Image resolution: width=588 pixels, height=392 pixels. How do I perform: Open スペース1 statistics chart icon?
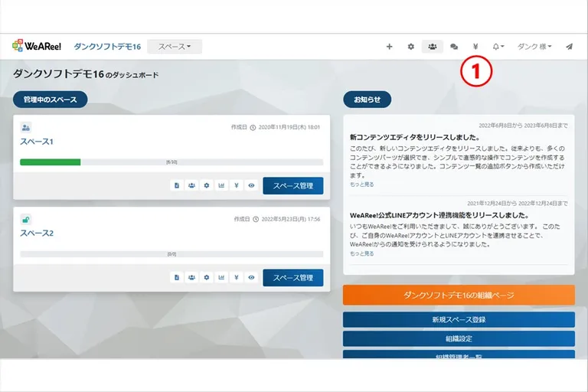click(x=221, y=185)
